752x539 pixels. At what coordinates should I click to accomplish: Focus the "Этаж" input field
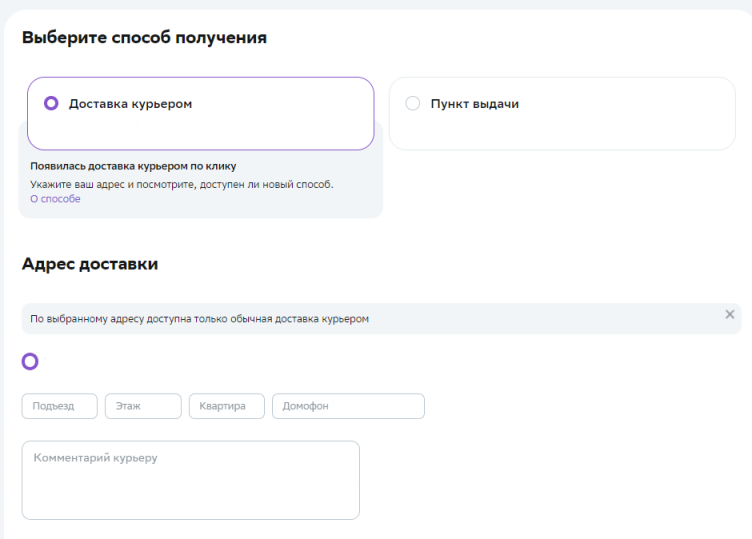pos(143,406)
